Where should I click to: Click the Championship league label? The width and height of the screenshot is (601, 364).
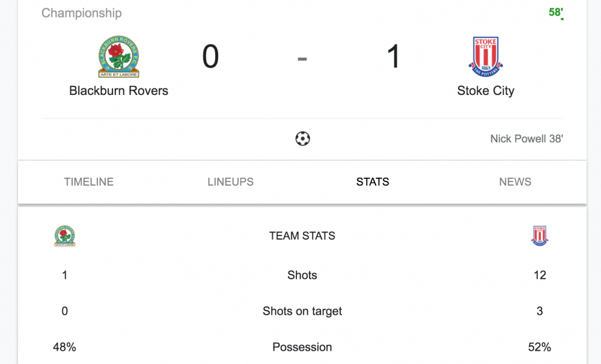81,13
